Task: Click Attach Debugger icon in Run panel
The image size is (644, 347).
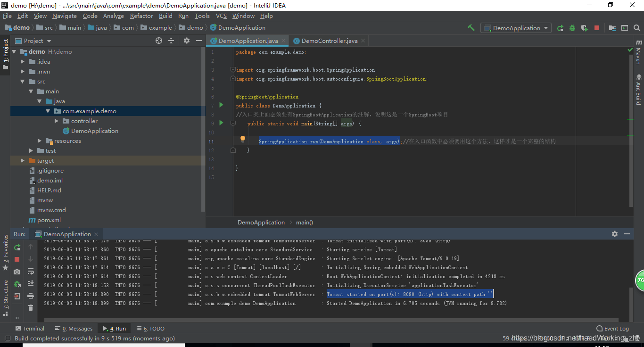Action: tap(17, 284)
